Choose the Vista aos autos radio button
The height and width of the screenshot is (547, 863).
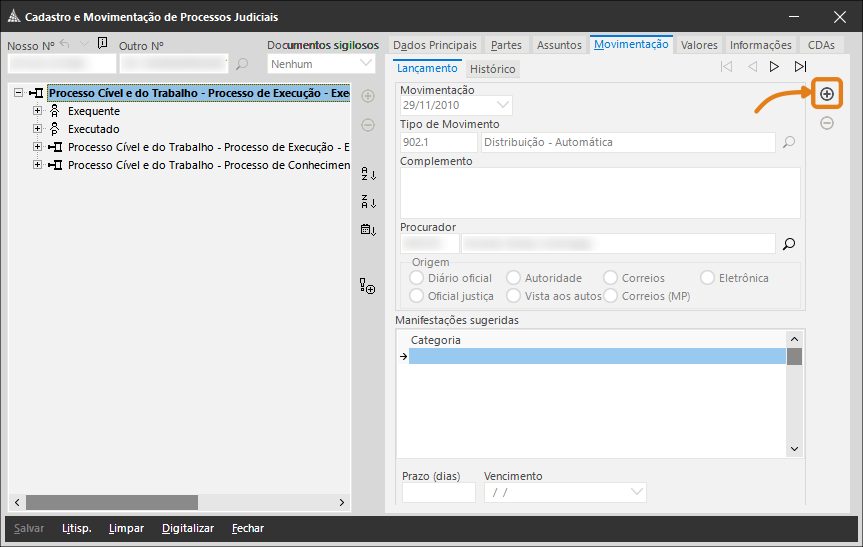513,296
